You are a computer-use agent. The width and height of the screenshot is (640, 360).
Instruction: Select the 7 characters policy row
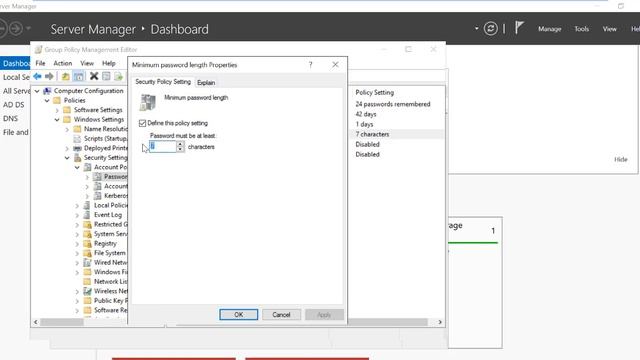coord(397,134)
